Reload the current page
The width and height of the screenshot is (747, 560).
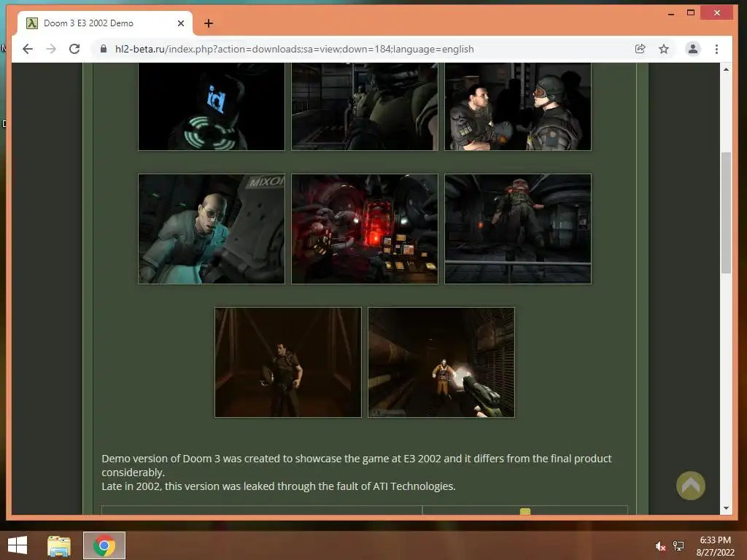coord(74,49)
